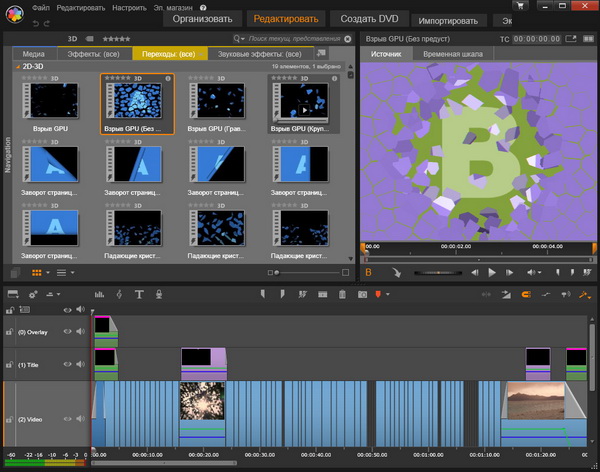This screenshot has height=472, width=600.
Task: Open the marker dropdown arrow
Action: [390, 294]
